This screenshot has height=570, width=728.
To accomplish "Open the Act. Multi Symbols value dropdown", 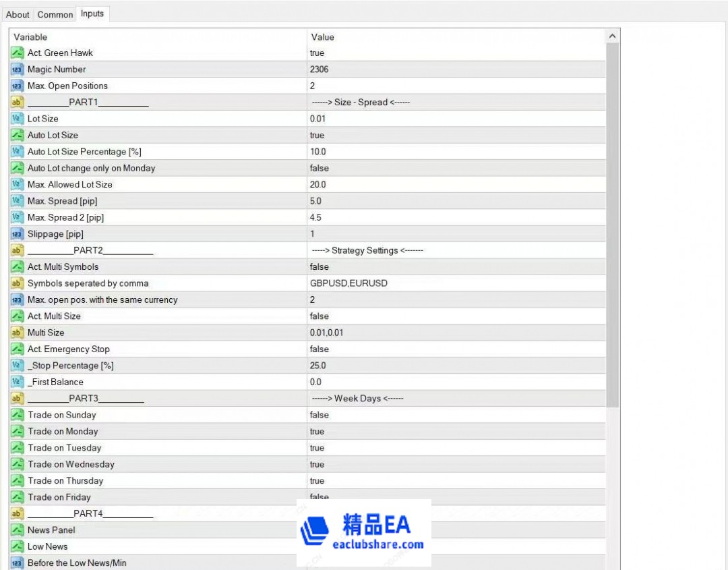I will (456, 267).
